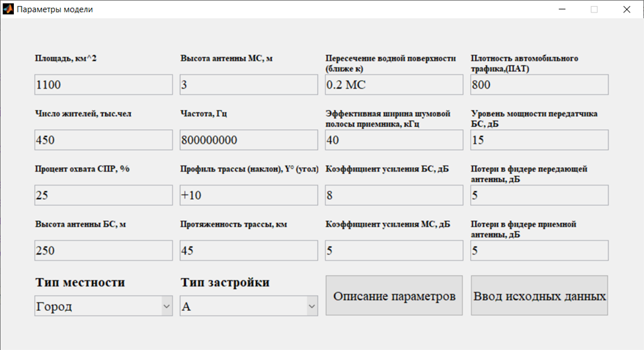Click the Профиль трассы field with +10
Screen dimensions: 644x350
point(249,195)
